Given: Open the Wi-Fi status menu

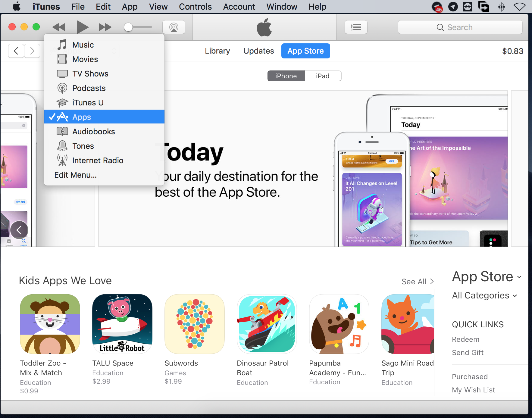Looking at the screenshot, I should (520, 7).
